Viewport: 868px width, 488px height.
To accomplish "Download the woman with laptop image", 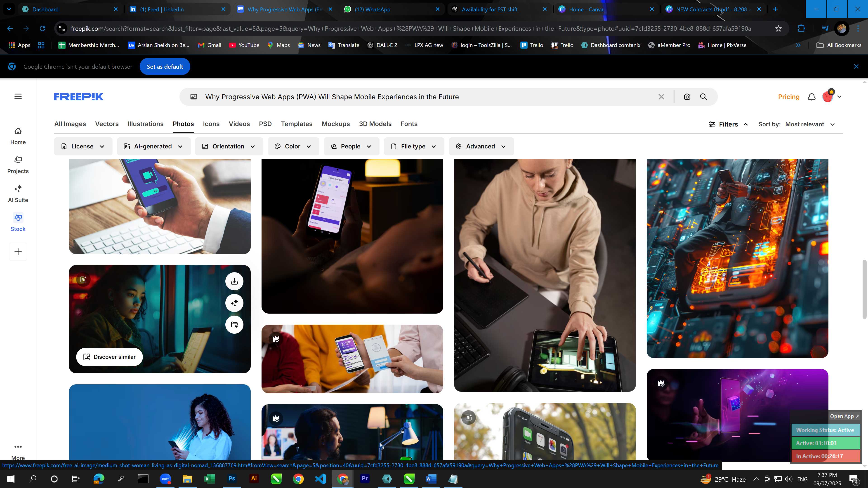I will point(234,281).
